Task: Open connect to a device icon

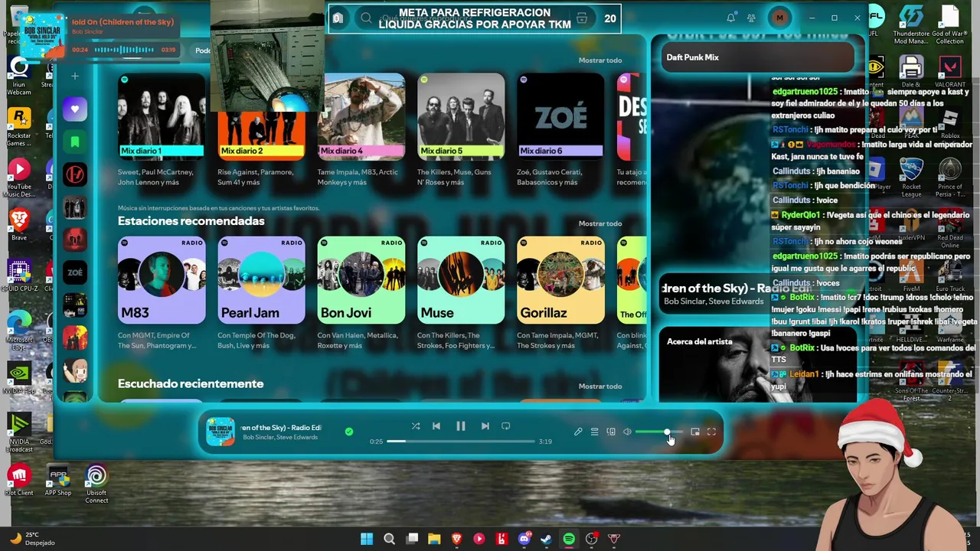Action: [x=611, y=432]
